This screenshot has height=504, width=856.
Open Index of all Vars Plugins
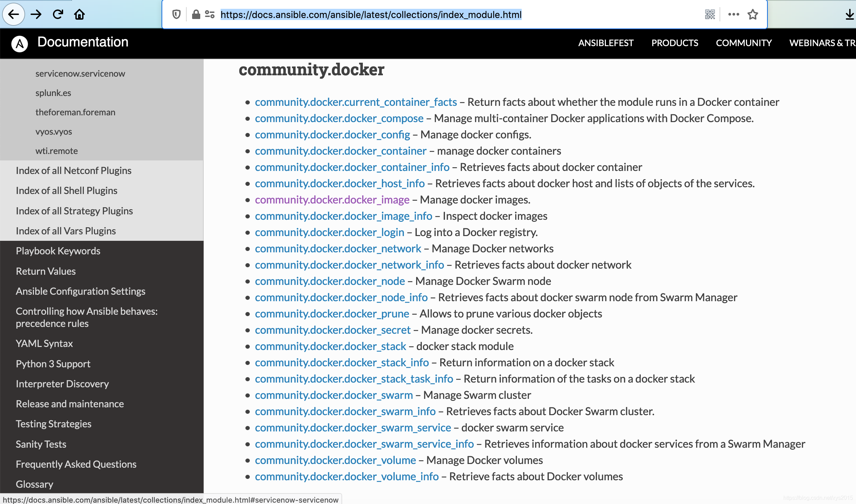(66, 231)
